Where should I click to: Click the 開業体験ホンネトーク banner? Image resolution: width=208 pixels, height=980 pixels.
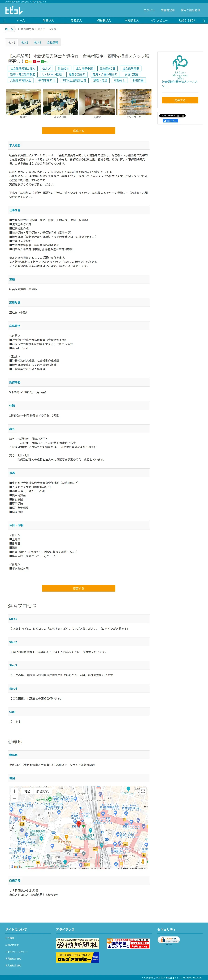tap(128, 943)
